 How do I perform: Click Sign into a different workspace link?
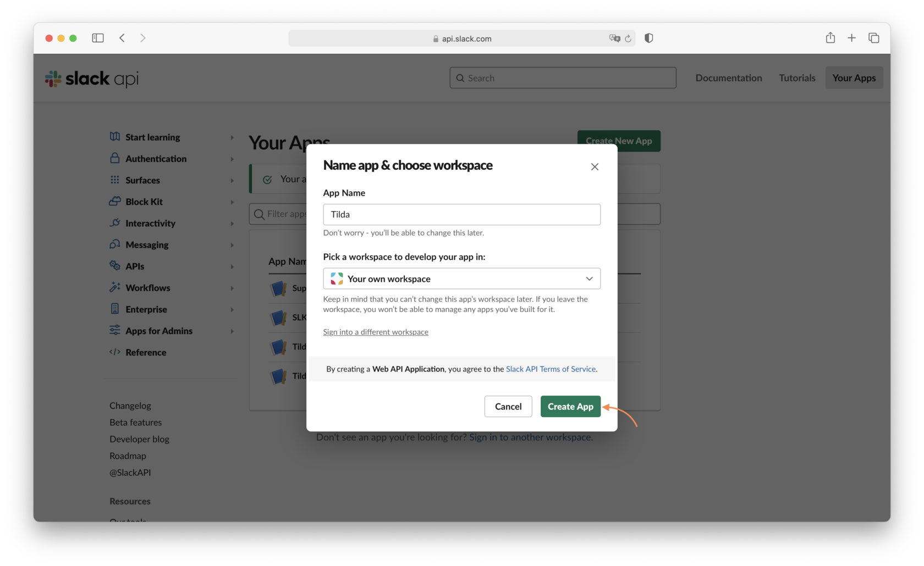[x=376, y=332]
